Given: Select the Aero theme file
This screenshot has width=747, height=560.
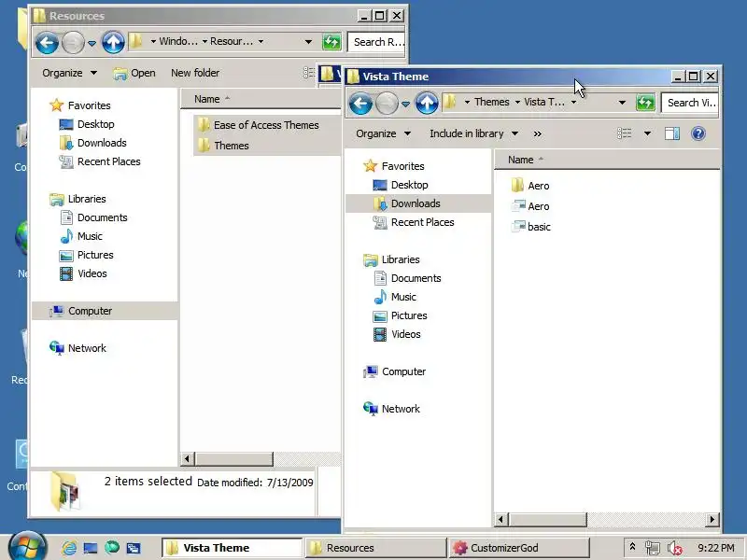Looking at the screenshot, I should [x=529, y=206].
